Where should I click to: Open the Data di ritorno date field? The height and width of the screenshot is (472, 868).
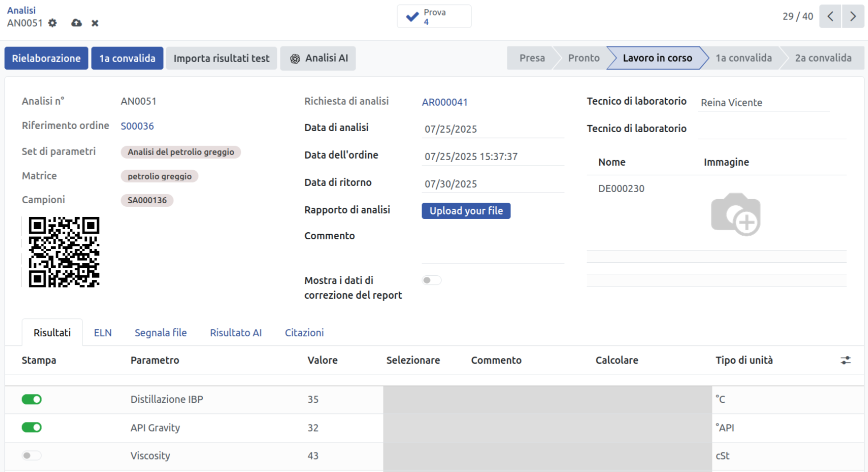click(x=492, y=184)
